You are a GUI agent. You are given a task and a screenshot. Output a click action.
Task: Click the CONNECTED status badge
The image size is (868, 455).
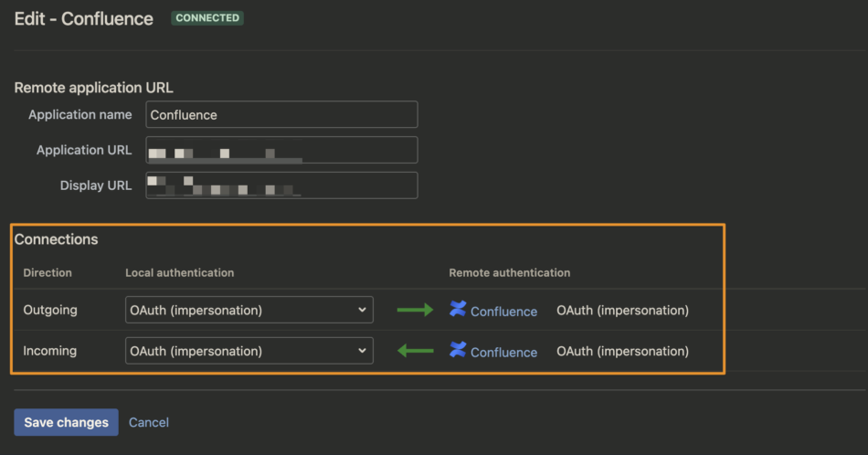coord(207,18)
